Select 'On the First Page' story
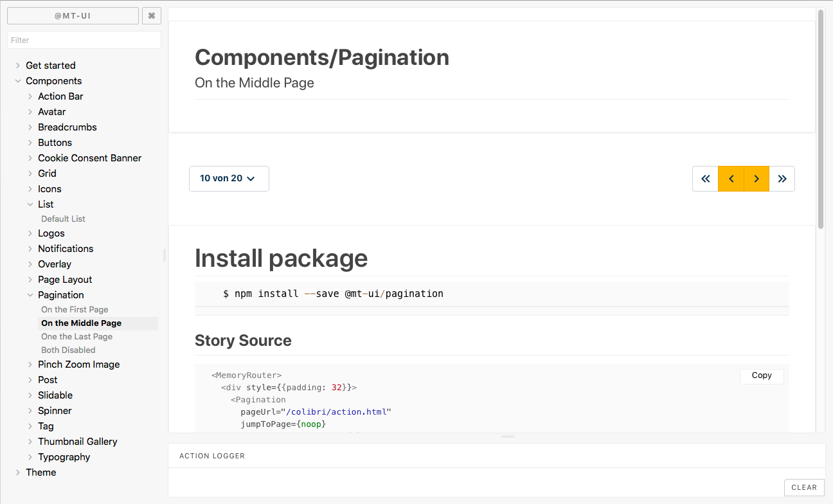 coord(75,310)
